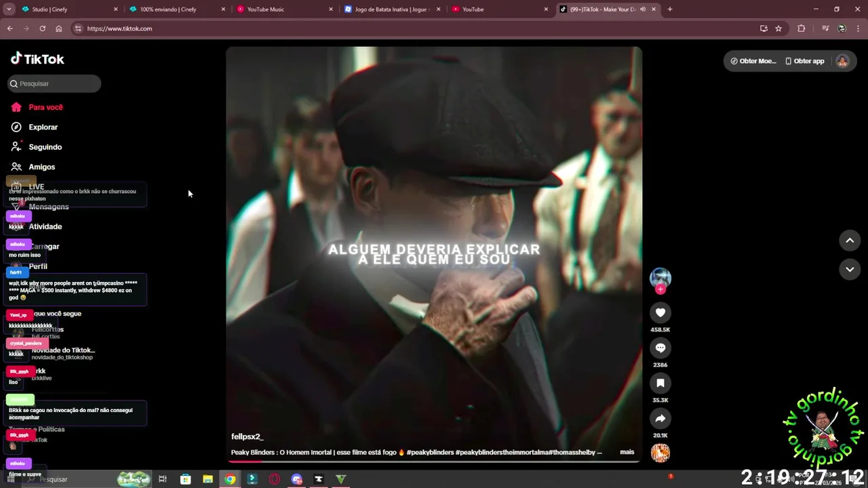Install app icon in address bar

click(x=764, y=28)
